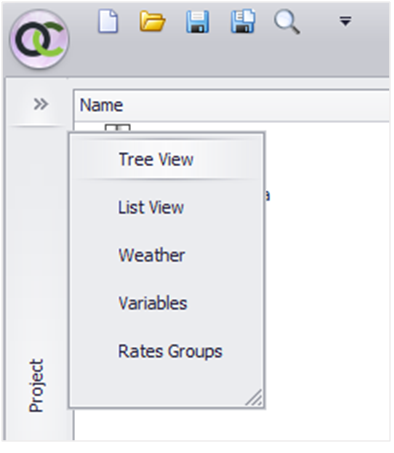Save the project with the floppy disk icon

(x=197, y=22)
